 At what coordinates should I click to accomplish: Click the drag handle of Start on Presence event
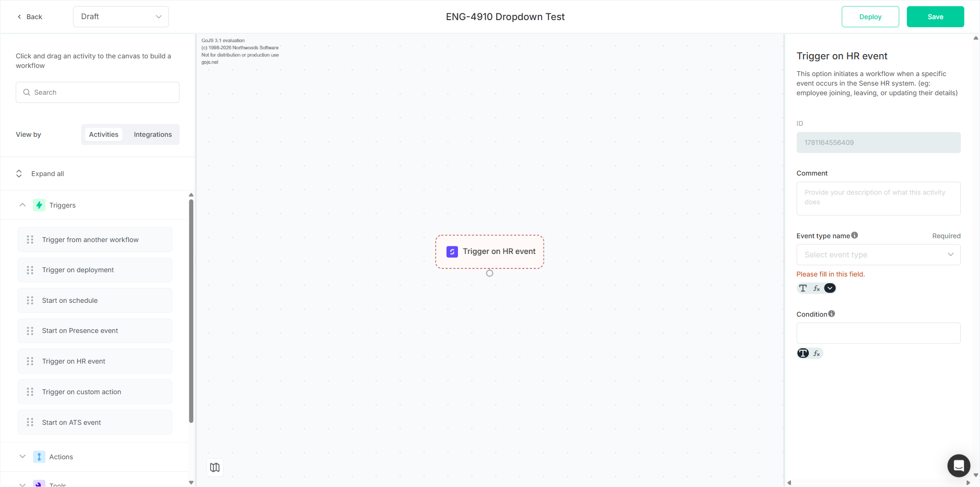(30, 331)
